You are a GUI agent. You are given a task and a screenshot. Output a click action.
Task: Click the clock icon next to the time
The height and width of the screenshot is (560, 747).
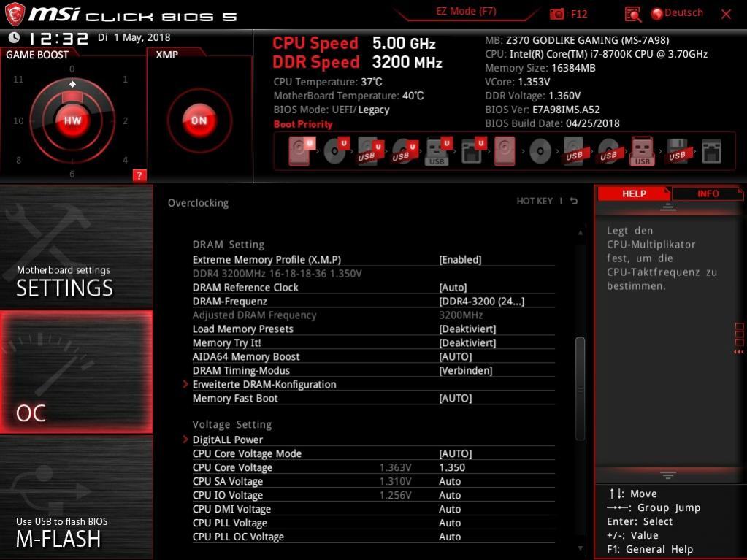(x=15, y=38)
